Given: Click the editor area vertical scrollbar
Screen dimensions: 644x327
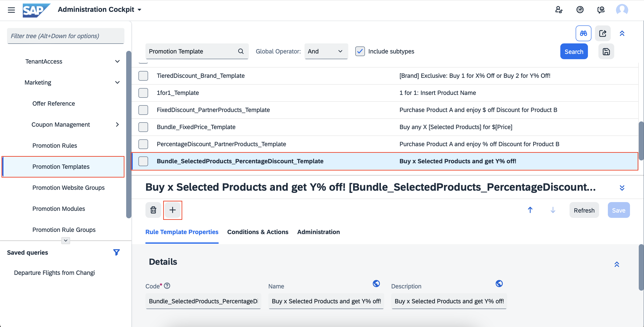Looking at the screenshot, I should pyautogui.click(x=641, y=267).
